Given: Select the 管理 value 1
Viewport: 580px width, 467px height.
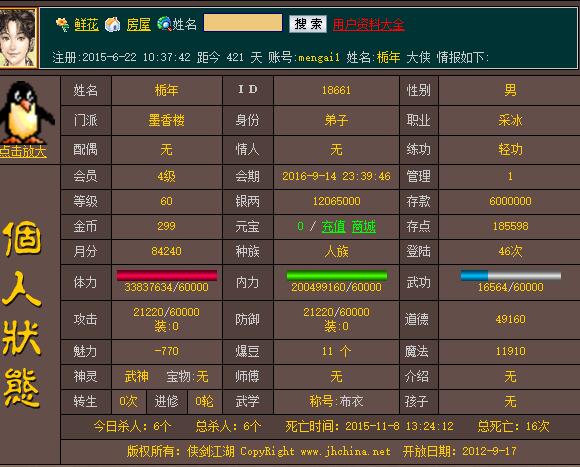Looking at the screenshot, I should click(510, 176).
